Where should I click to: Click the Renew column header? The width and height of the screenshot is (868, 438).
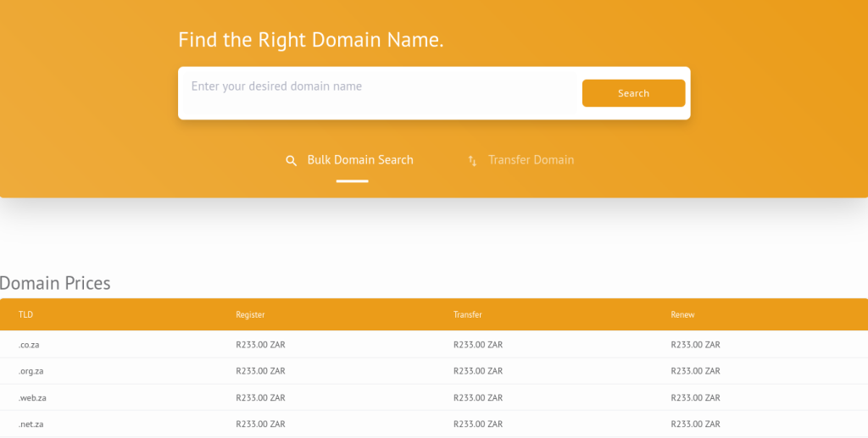pos(682,314)
